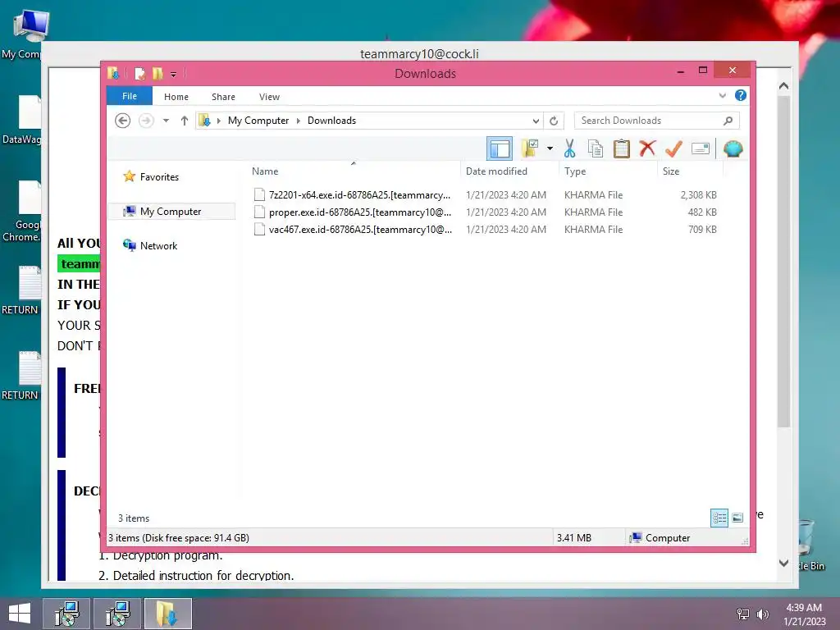Open the network tray icon
Screen dimensions: 840x630
tap(742, 614)
